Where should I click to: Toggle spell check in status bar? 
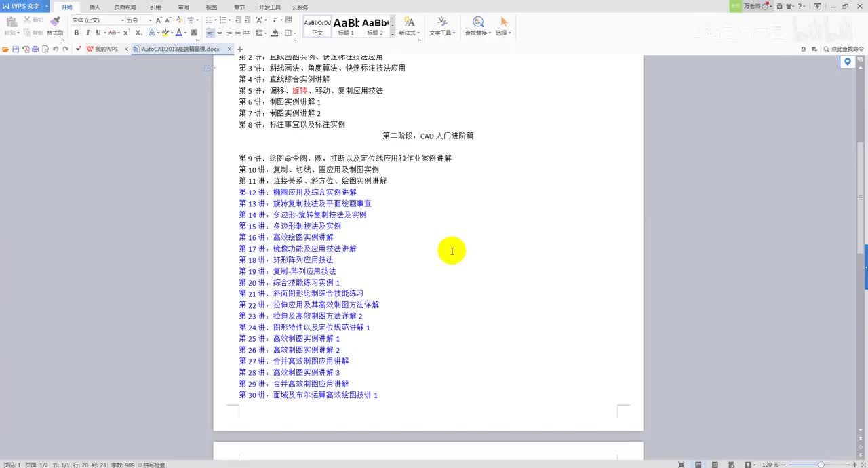tap(152, 465)
